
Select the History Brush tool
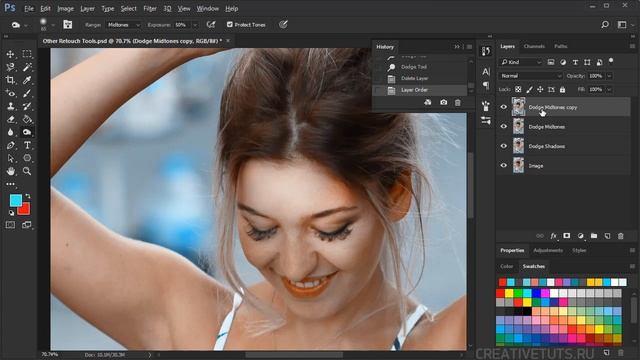point(27,106)
